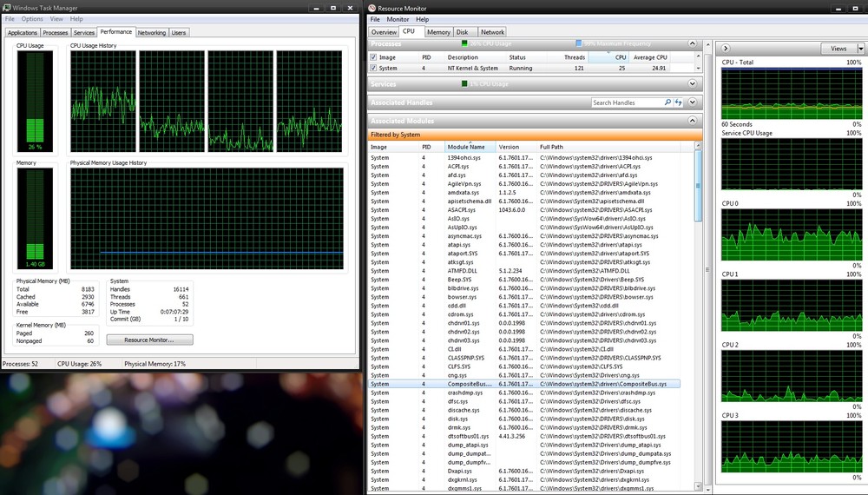Open the Options menu in Task Manager
This screenshot has height=495, width=868.
(32, 19)
